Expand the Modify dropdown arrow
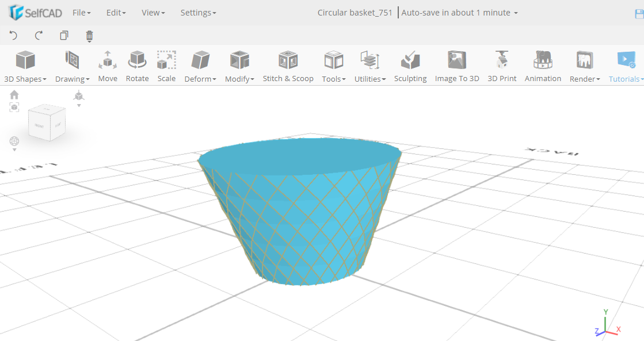This screenshot has height=341, width=644. pos(252,79)
